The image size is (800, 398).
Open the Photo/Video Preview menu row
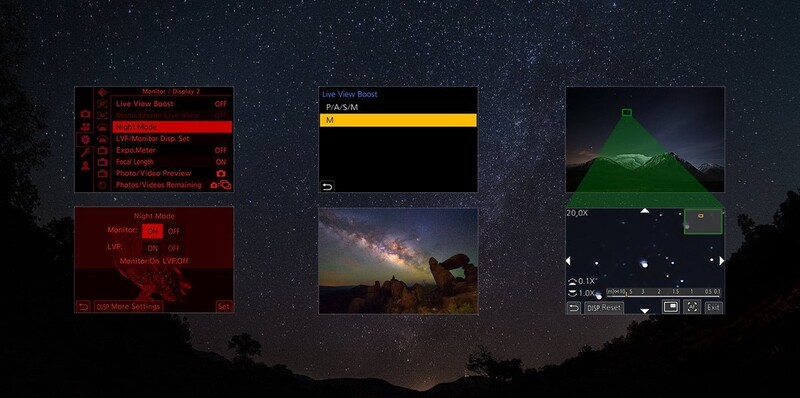pyautogui.click(x=171, y=173)
